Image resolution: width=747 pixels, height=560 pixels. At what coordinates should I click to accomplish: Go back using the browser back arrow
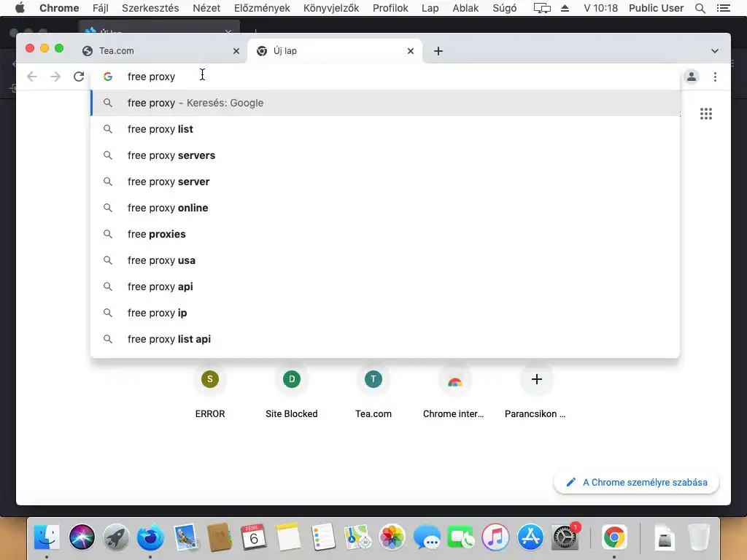32,77
